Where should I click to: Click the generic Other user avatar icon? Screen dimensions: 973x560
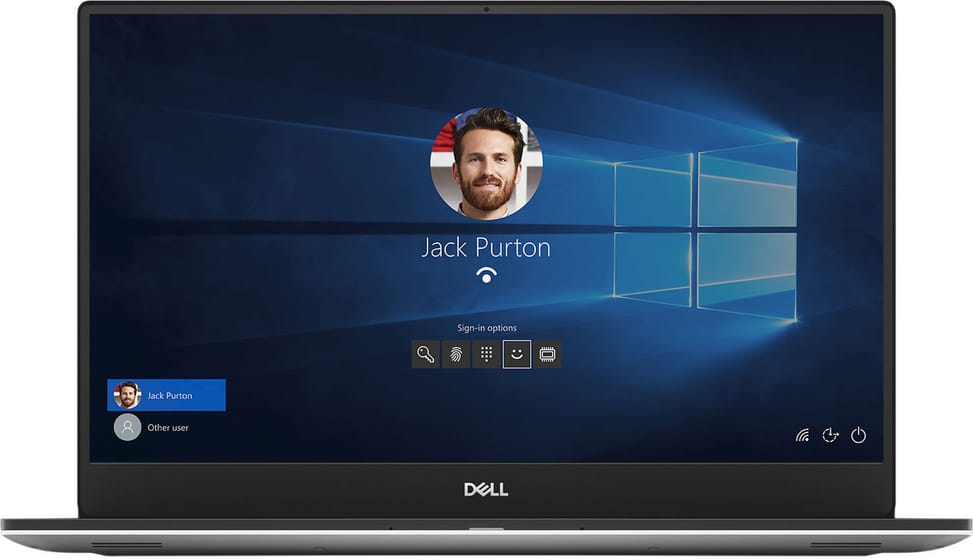[x=127, y=427]
